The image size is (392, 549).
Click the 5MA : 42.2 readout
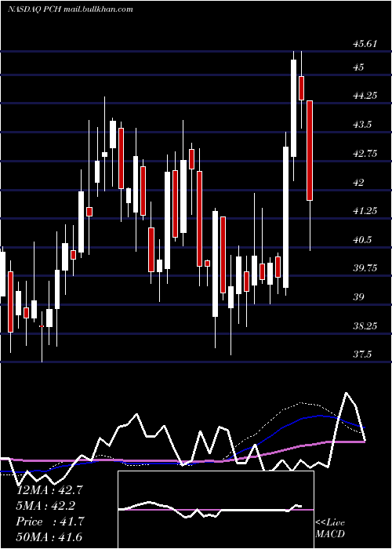[x=45, y=506]
